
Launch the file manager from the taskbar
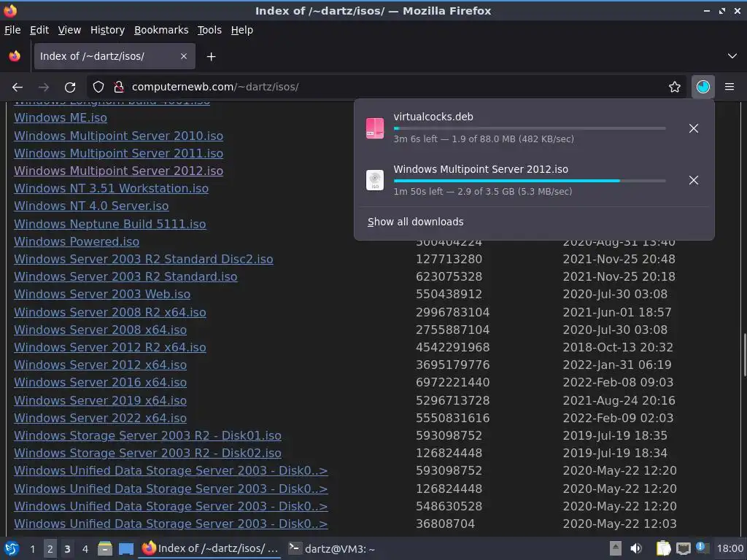coord(105,548)
